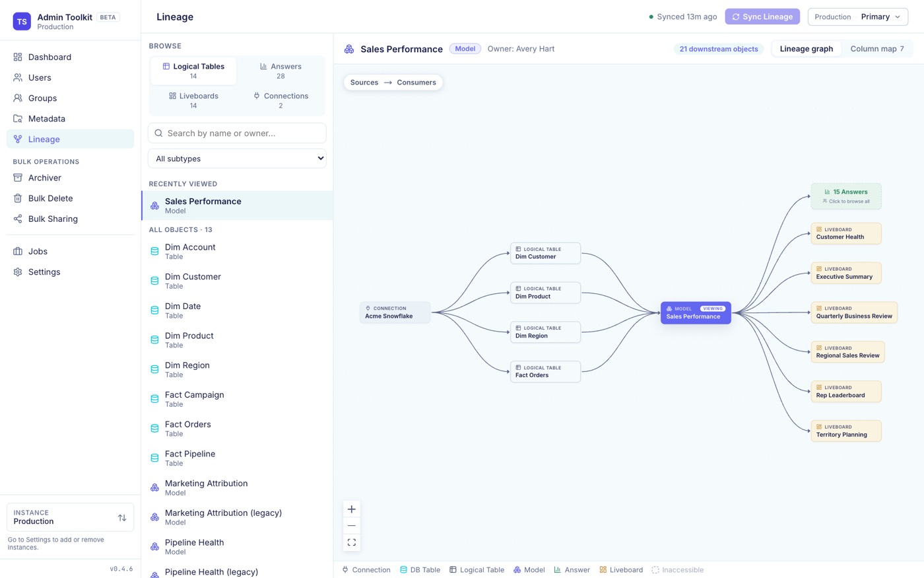Select Fact Pipeline table row
The height and width of the screenshot is (578, 924).
[x=237, y=458]
